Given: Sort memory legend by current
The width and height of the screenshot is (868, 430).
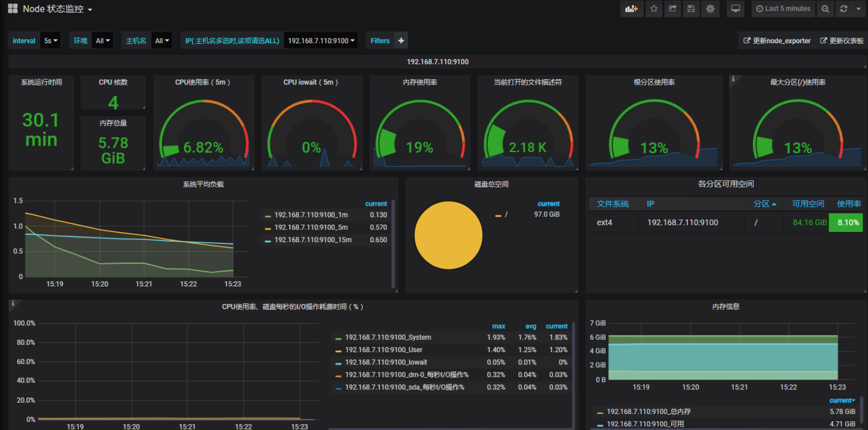Looking at the screenshot, I should [x=842, y=400].
